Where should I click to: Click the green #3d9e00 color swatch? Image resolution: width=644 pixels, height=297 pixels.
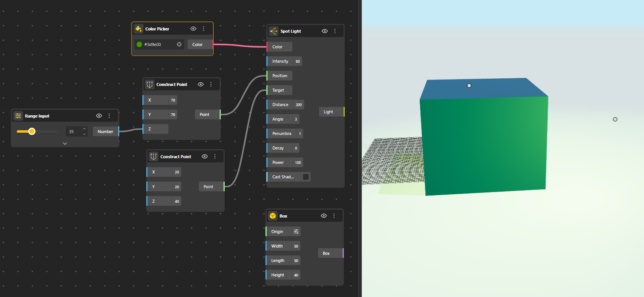click(139, 44)
